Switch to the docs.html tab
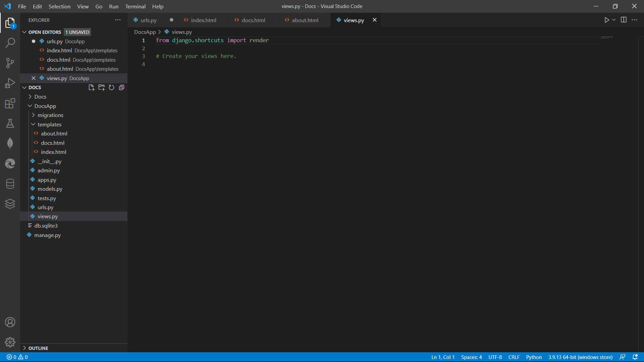This screenshot has height=362, width=644. [x=253, y=20]
